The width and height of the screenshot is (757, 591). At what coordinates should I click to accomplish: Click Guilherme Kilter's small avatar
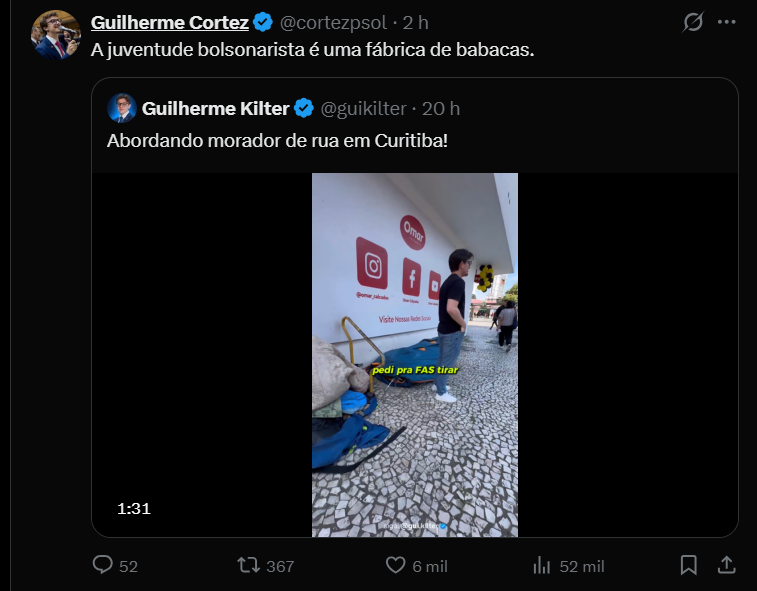click(x=121, y=108)
